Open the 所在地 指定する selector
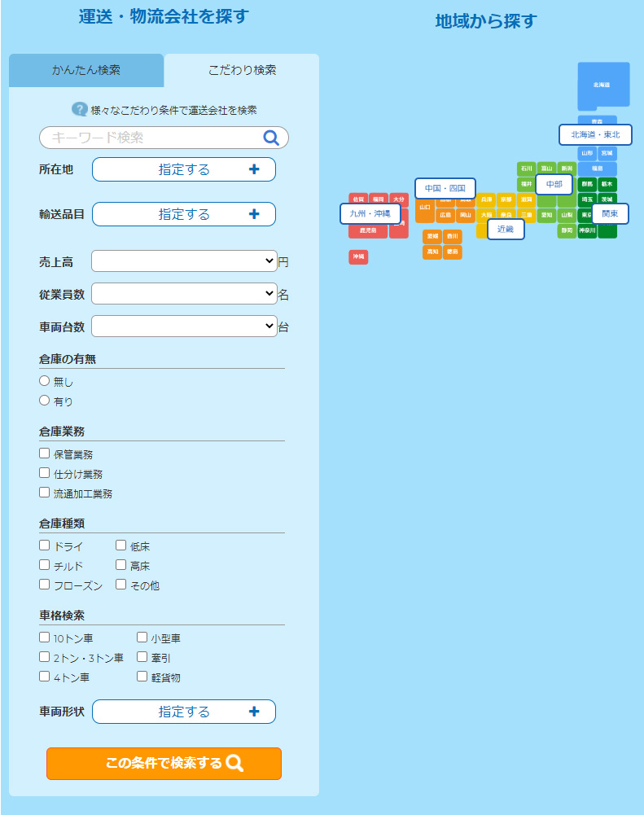This screenshot has width=644, height=815. 184,169
